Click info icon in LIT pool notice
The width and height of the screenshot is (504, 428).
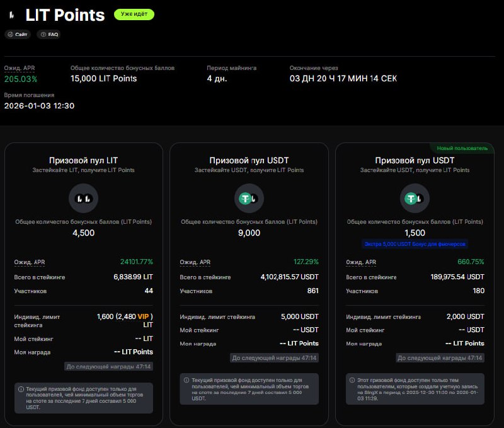21,389
